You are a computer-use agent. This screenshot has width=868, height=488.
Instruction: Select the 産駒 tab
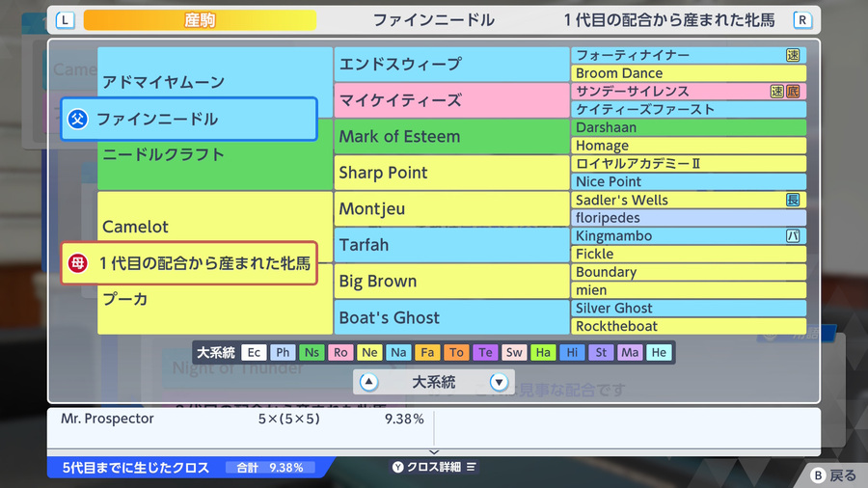[x=200, y=20]
